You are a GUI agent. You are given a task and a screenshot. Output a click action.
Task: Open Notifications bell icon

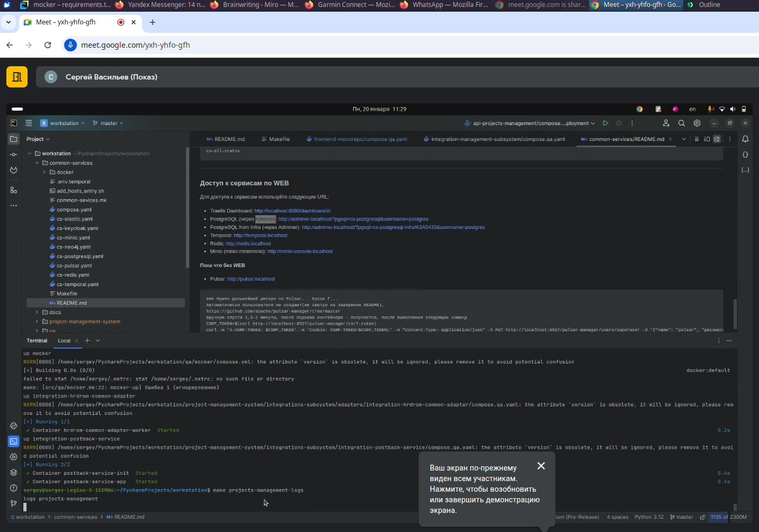(x=745, y=139)
